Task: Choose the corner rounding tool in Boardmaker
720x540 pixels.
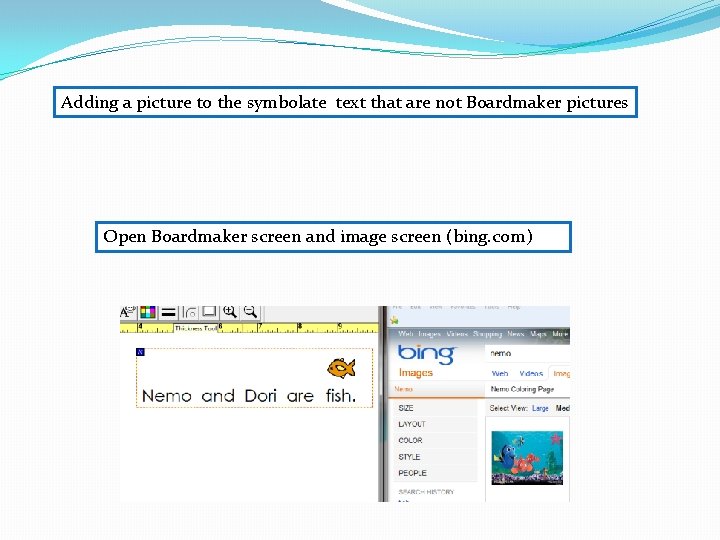Action: (x=190, y=312)
